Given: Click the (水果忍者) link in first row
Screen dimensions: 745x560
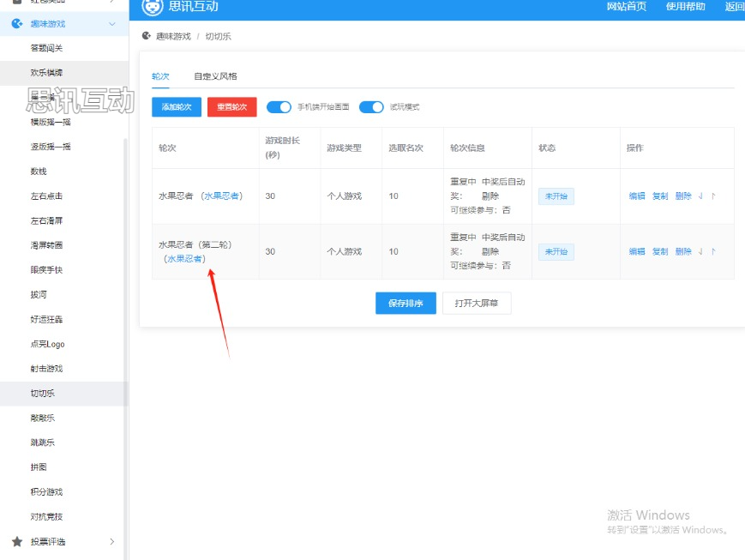Looking at the screenshot, I should [221, 196].
